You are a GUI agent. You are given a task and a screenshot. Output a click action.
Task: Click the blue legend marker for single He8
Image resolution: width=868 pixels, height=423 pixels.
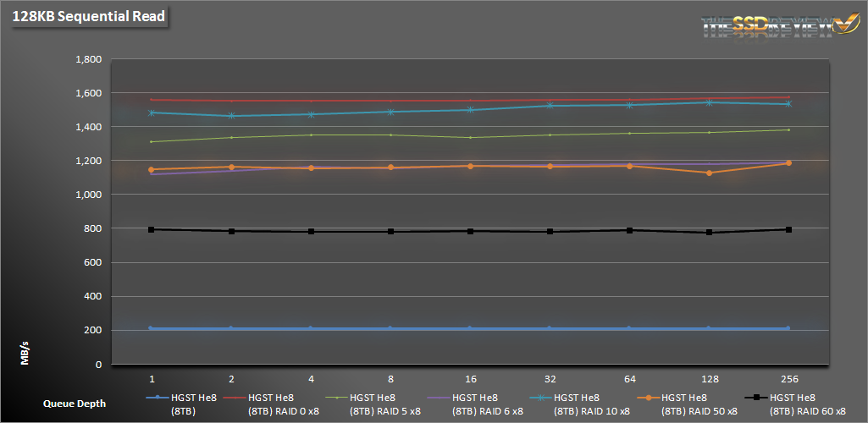[158, 397]
